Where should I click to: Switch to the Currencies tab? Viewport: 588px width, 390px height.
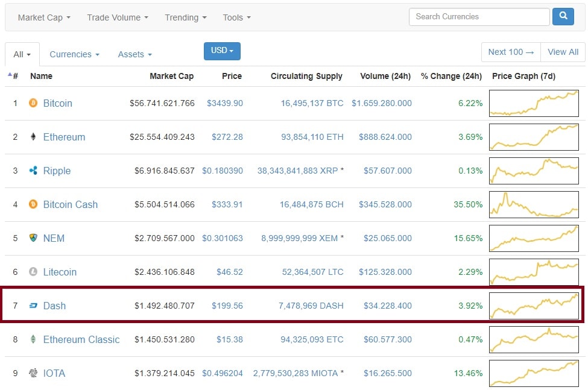click(74, 54)
